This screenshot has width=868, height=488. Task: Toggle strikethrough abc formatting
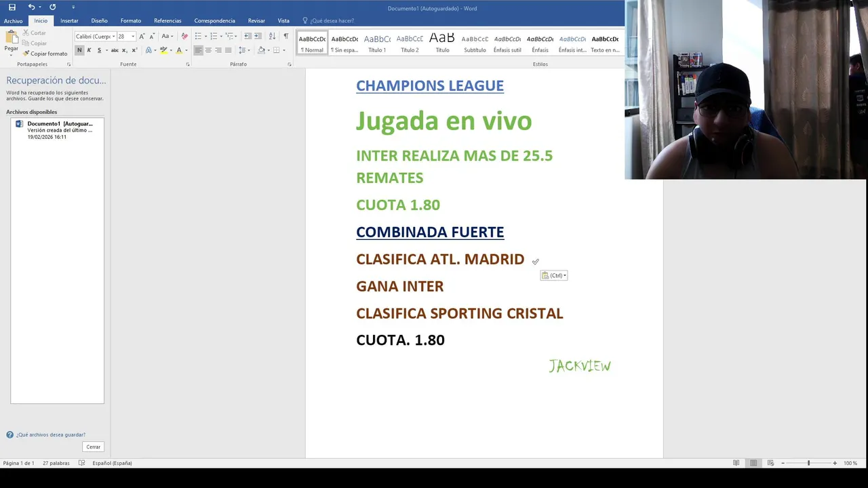[x=115, y=50]
